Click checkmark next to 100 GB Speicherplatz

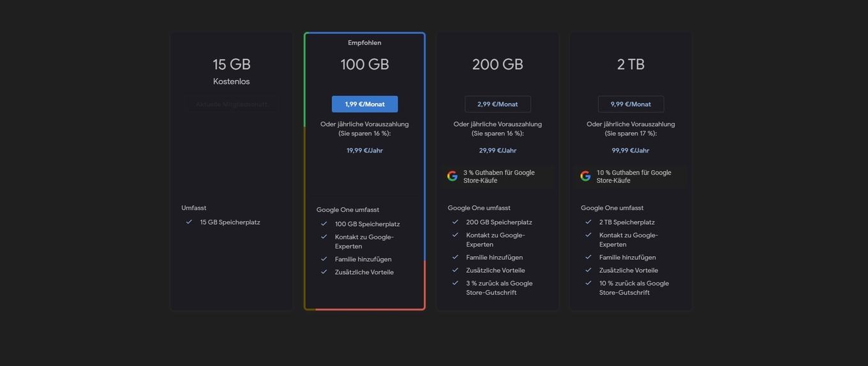[324, 224]
